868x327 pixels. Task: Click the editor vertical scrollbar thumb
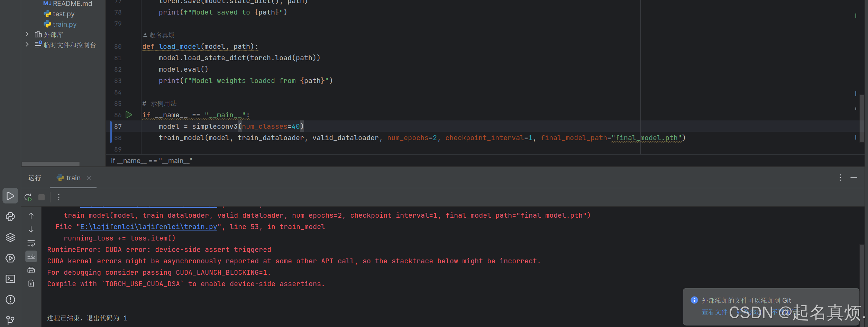coord(862,118)
